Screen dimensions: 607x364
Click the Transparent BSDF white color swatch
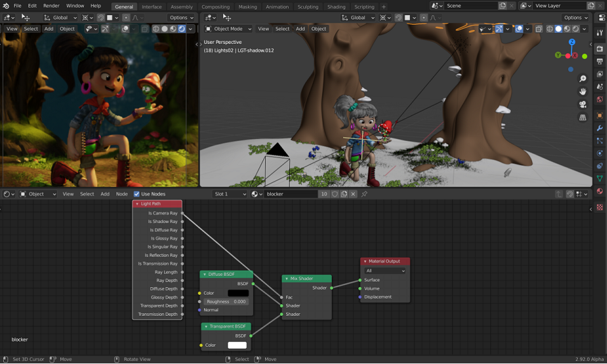[x=237, y=346]
